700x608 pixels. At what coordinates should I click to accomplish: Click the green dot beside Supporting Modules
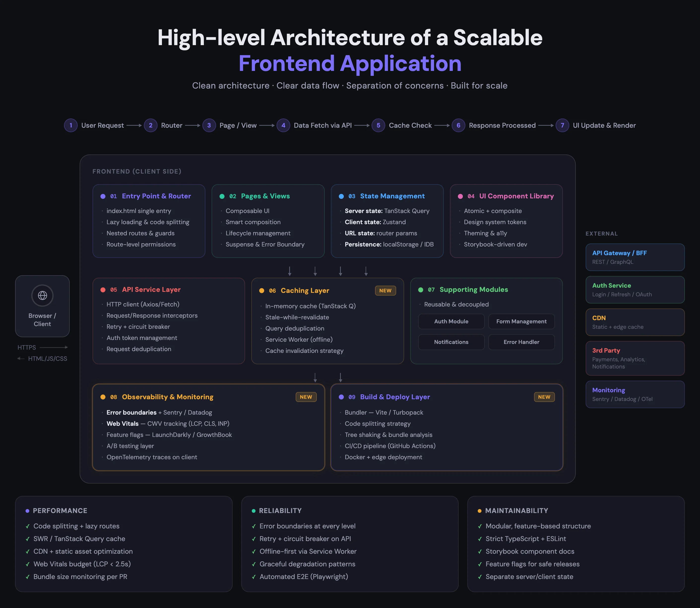(421, 290)
